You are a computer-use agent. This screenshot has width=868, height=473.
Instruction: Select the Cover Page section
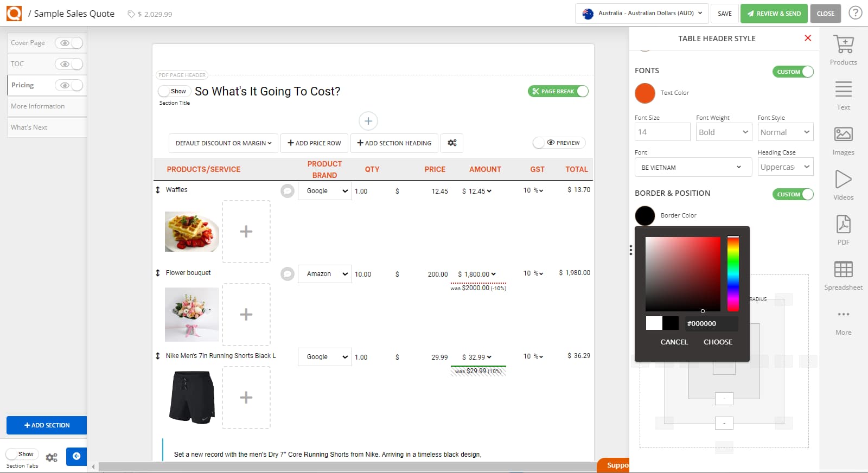[x=28, y=43]
